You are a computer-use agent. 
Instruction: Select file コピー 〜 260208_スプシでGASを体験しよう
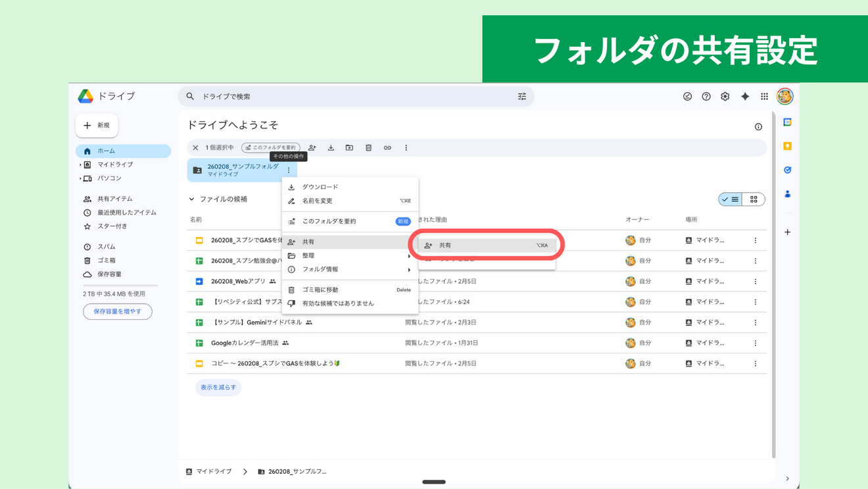tap(477, 363)
